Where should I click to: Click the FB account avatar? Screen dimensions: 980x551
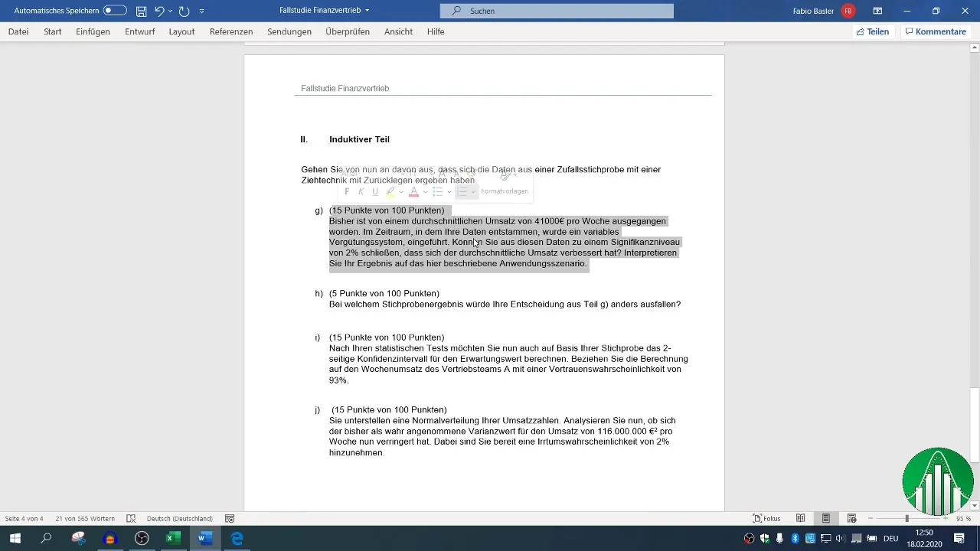(848, 11)
